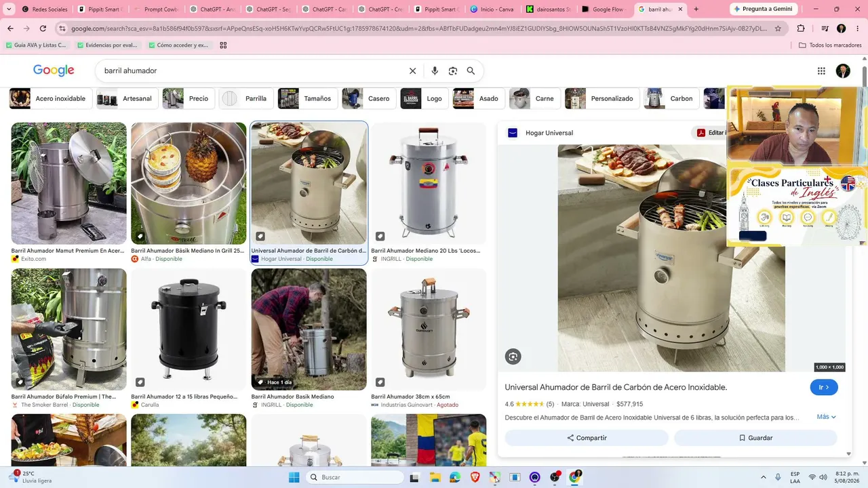Open Cómo acceder y ex bookmark
Screen dimensions: 868x488
click(x=178, y=45)
